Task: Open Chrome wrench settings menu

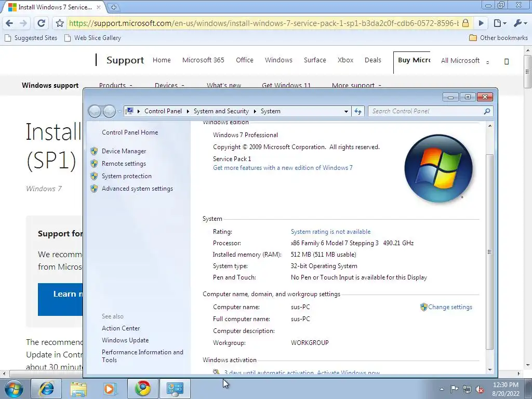Action: tap(520, 23)
